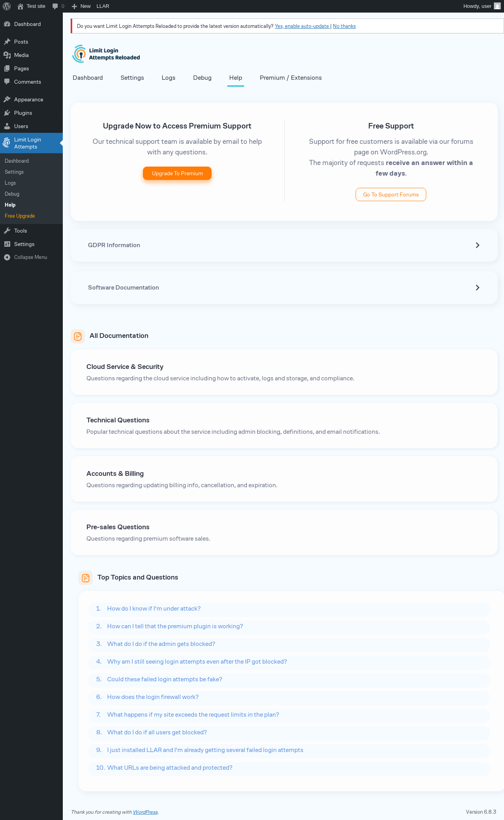
Task: Click the Tools wrench icon
Action: (7, 231)
